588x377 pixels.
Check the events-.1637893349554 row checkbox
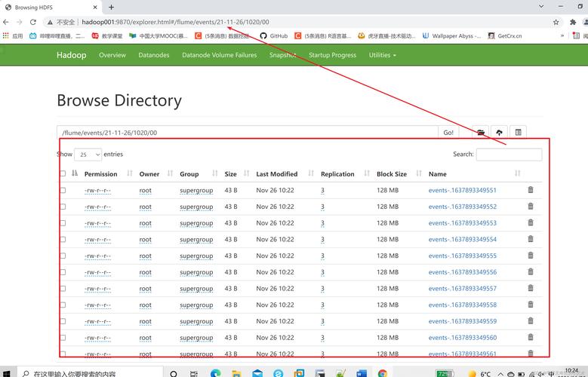[x=63, y=239]
